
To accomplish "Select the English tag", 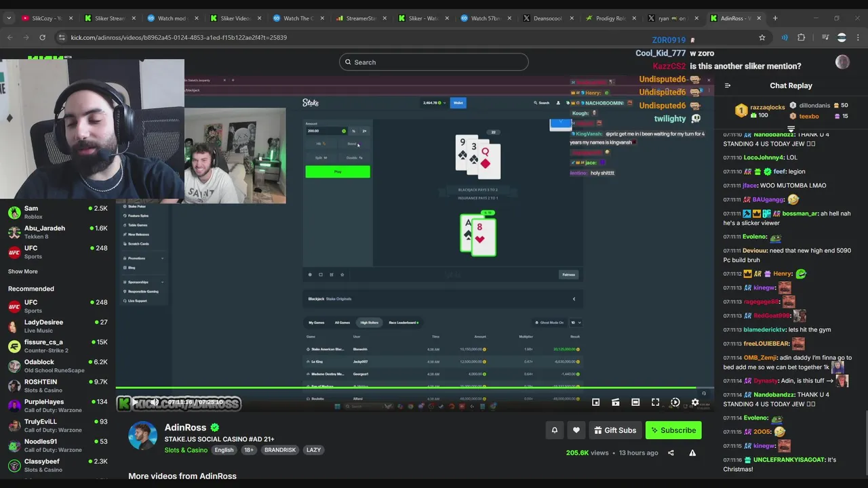I will coord(224,450).
